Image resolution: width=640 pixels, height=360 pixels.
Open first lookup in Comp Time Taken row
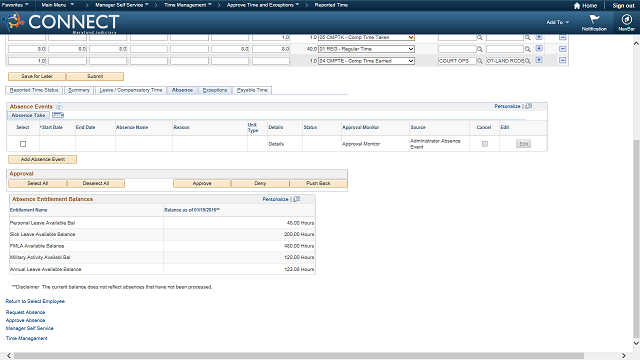pos(480,38)
